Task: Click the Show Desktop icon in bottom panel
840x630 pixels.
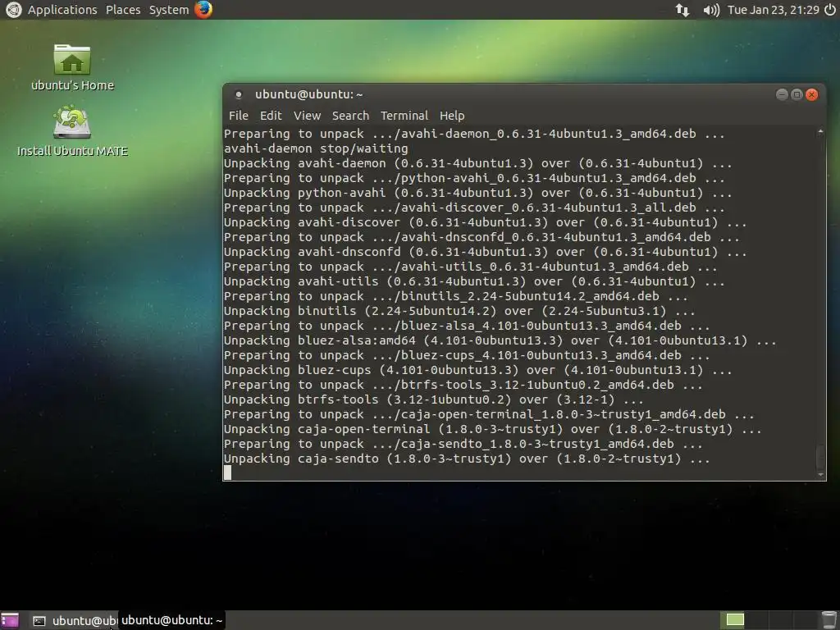Action: [x=10, y=620]
